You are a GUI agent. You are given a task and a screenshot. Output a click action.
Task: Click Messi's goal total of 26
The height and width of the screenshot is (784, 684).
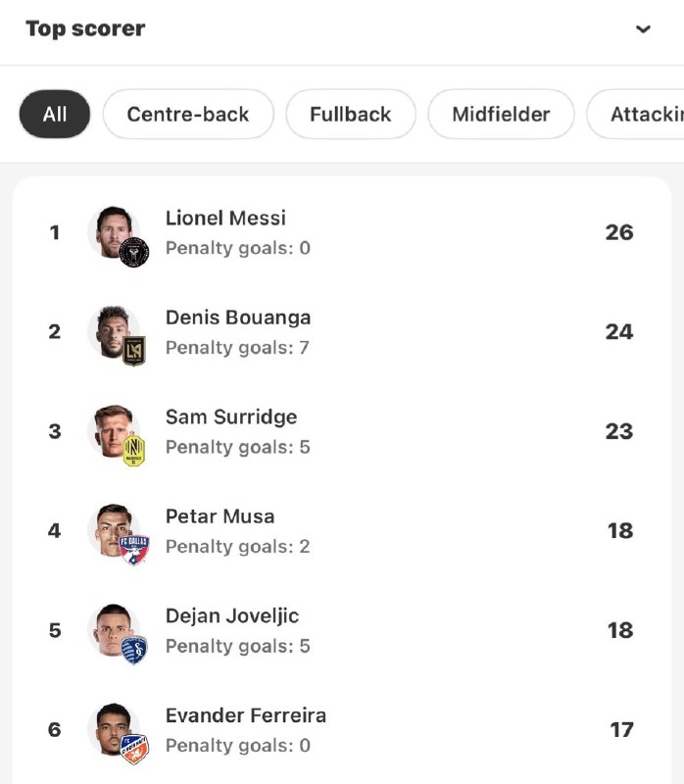(619, 232)
